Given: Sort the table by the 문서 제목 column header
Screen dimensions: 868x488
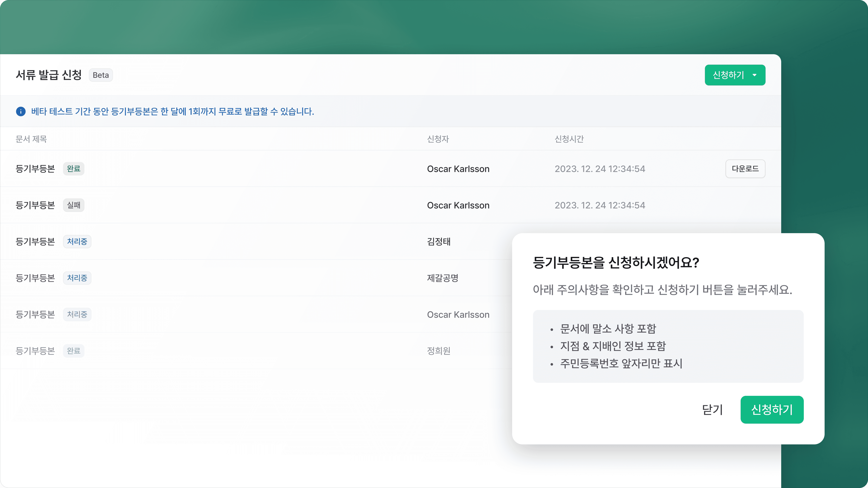Looking at the screenshot, I should point(31,139).
